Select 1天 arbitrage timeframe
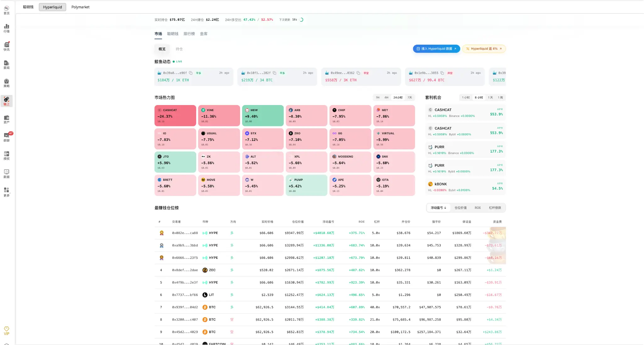Image resolution: width=644 pixels, height=345 pixels. (x=490, y=97)
